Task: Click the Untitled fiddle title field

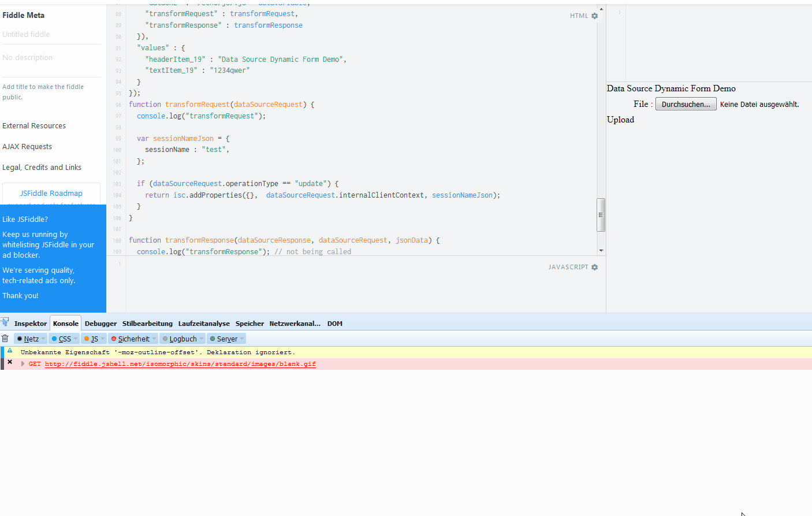Action: coord(51,35)
